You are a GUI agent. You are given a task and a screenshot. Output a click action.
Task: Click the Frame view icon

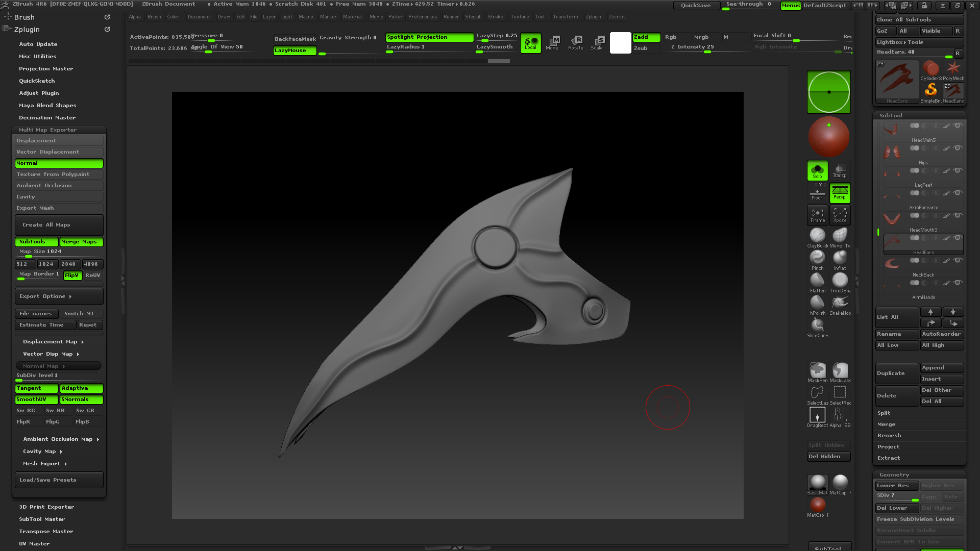[817, 215]
